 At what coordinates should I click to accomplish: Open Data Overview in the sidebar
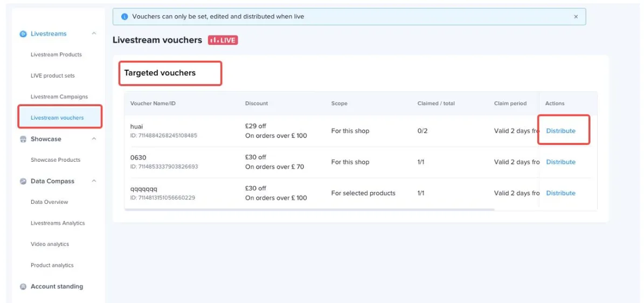coord(49,202)
